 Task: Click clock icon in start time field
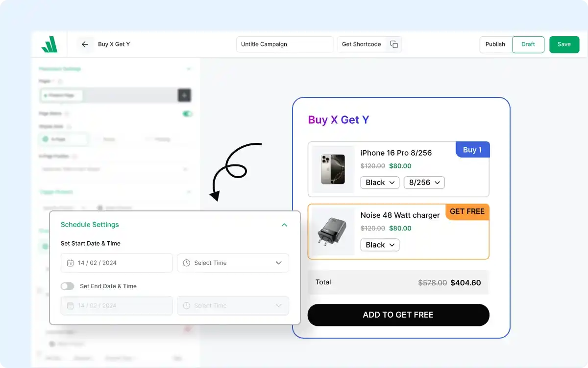[x=186, y=263]
